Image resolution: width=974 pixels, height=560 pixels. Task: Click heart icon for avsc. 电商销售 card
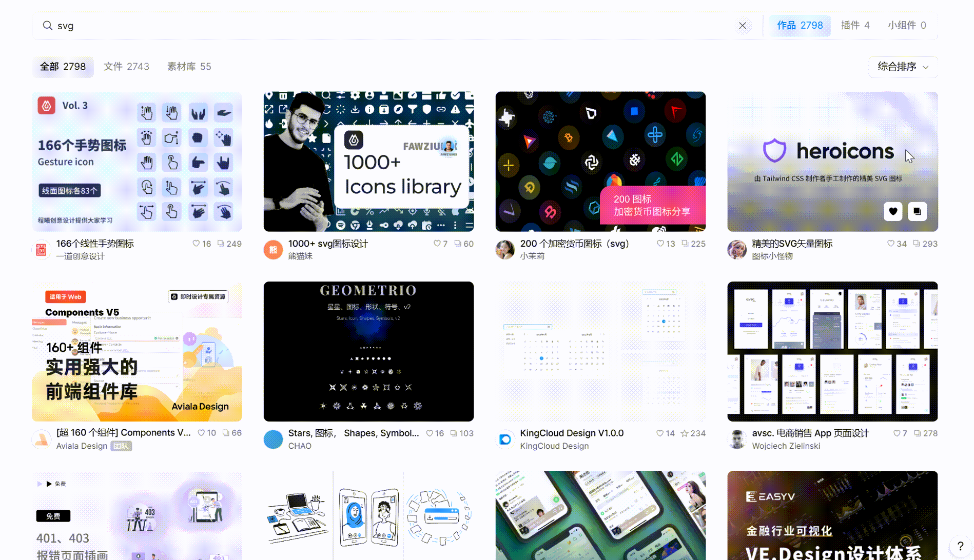(x=897, y=433)
